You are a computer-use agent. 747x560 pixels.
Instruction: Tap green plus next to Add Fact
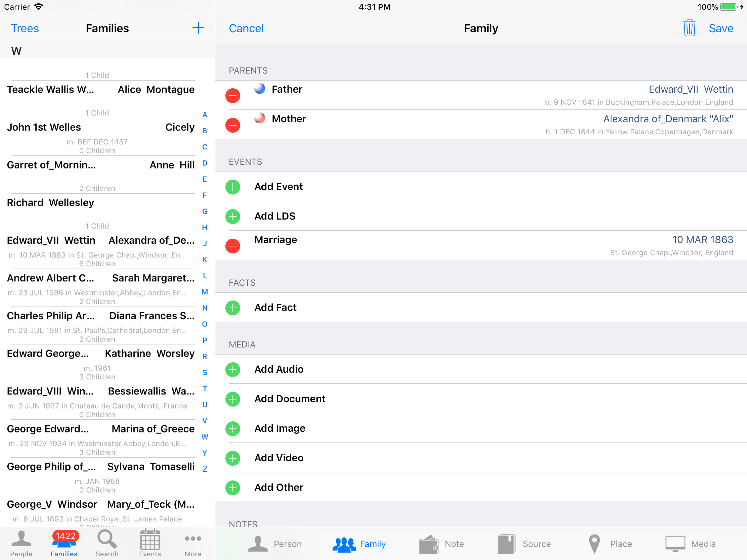tap(233, 308)
